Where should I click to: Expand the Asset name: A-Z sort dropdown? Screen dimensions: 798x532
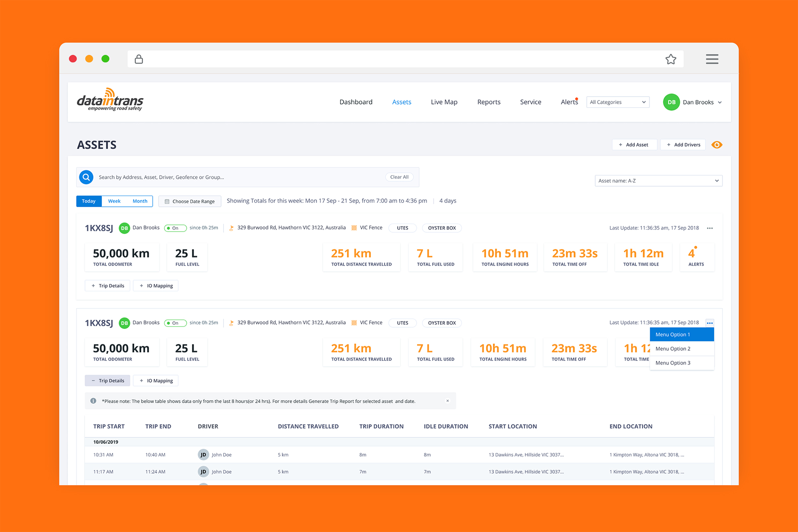(658, 181)
